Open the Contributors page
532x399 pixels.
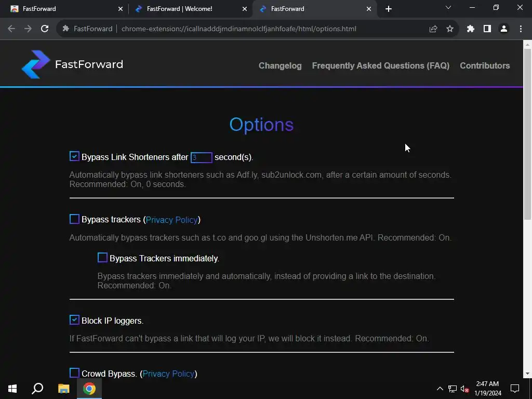[x=485, y=65]
